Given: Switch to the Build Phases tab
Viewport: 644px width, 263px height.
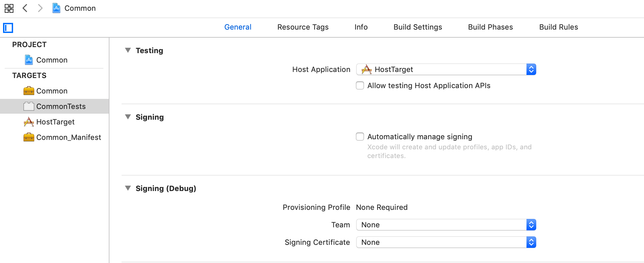Looking at the screenshot, I should click(490, 27).
